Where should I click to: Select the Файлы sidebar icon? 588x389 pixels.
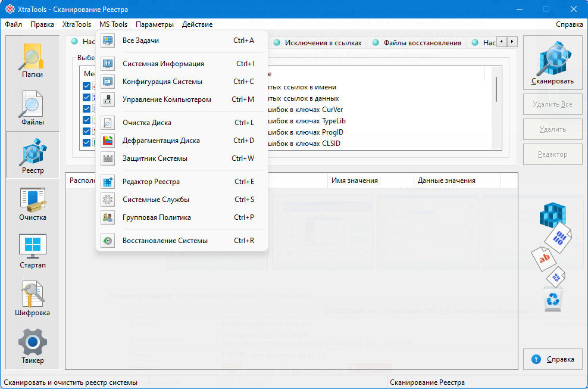tap(33, 108)
